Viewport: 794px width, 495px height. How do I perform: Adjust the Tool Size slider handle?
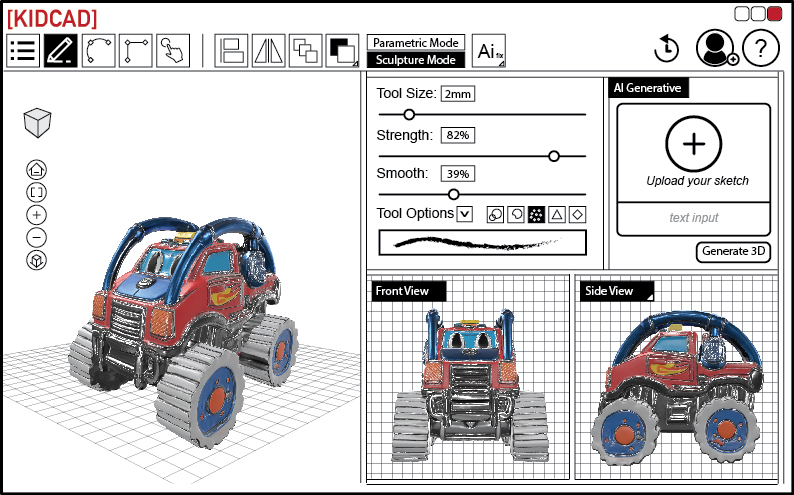[409, 114]
